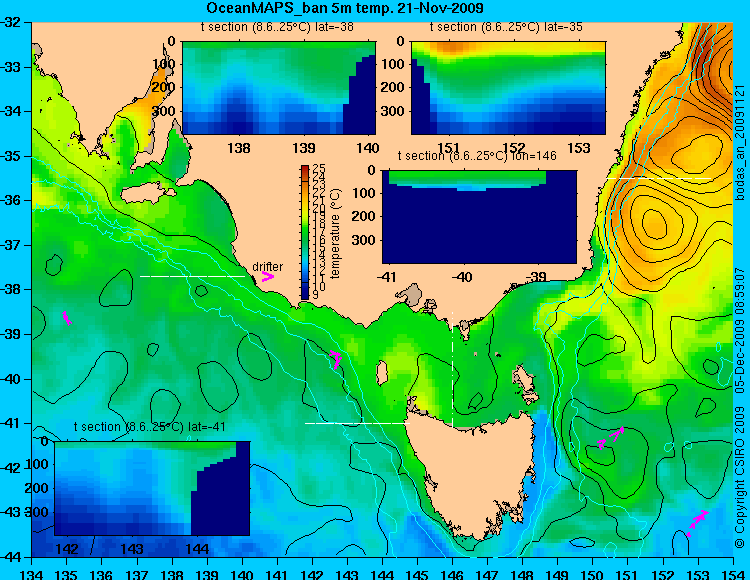Click the timestamp 05-Dec-2009 08:59:07
This screenshot has height=580, width=750.
pyautogui.click(x=740, y=330)
